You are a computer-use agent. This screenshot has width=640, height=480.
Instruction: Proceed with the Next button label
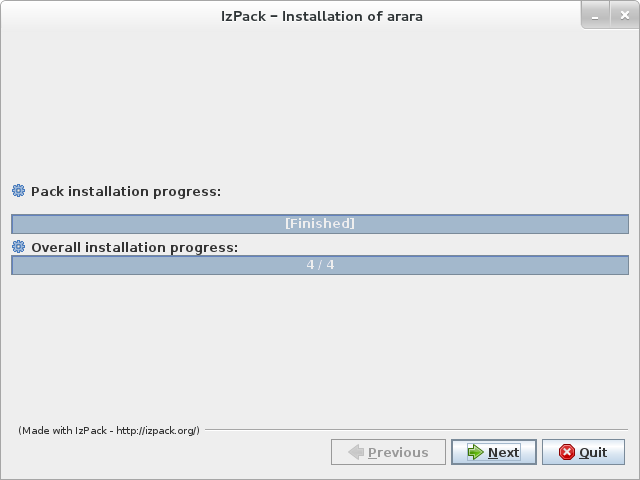coord(503,452)
